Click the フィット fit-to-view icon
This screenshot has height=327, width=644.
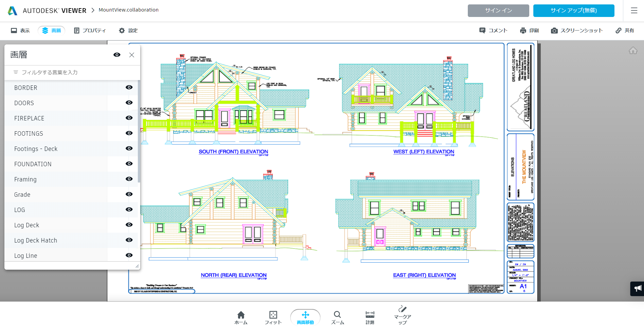point(273,315)
